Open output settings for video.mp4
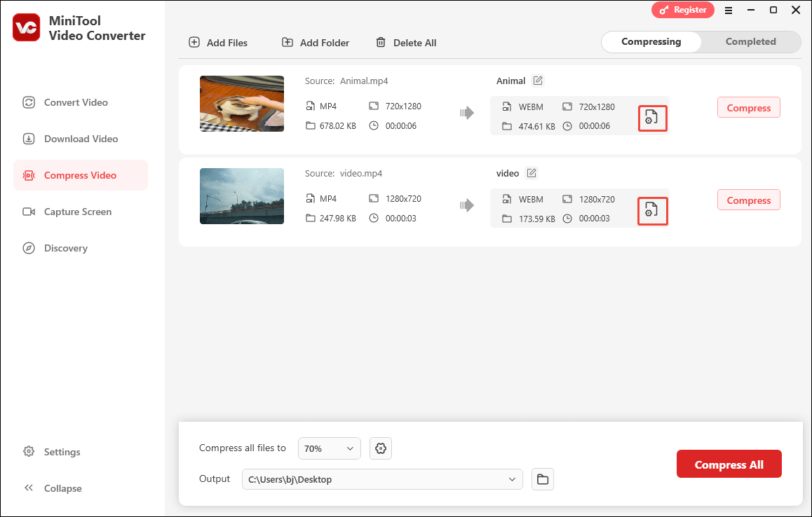 coord(652,209)
